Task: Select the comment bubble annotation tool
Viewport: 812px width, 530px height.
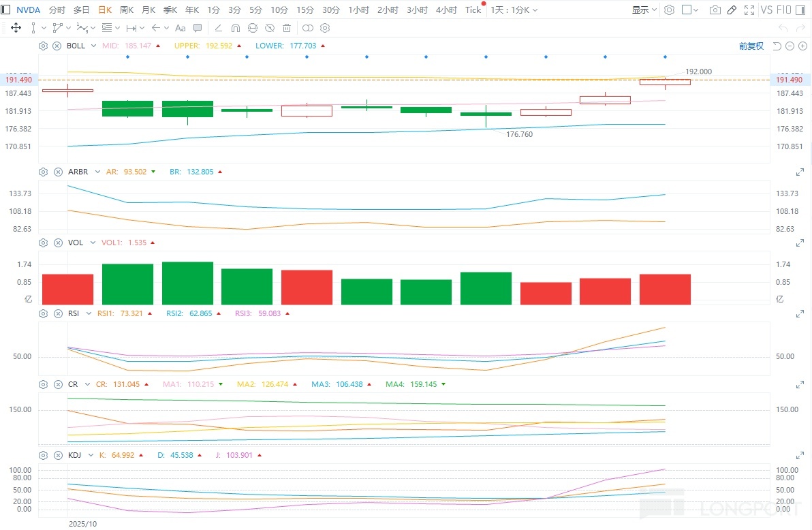Action: (198, 28)
